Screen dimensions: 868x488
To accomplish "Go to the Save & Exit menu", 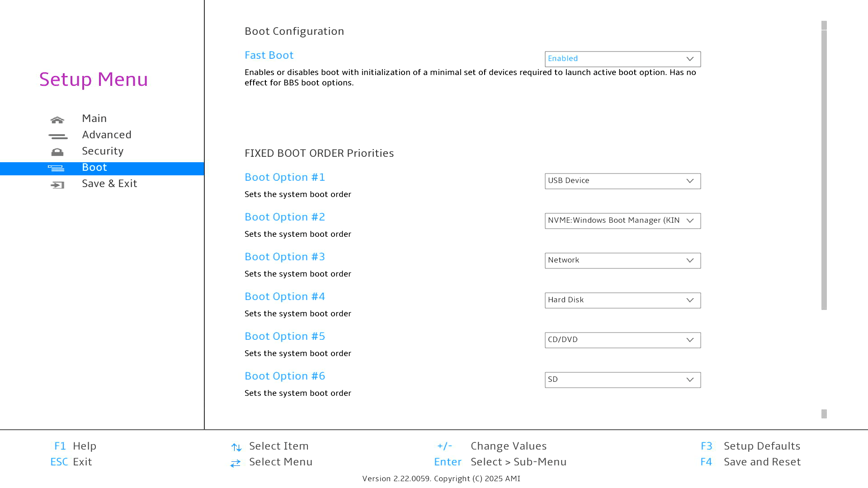I will point(109,184).
